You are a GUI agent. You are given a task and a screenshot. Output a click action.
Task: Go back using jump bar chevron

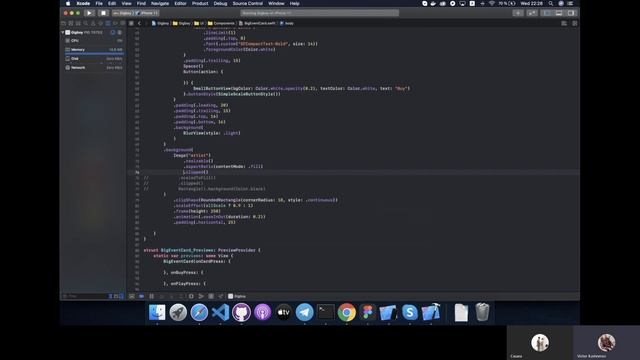[140, 23]
